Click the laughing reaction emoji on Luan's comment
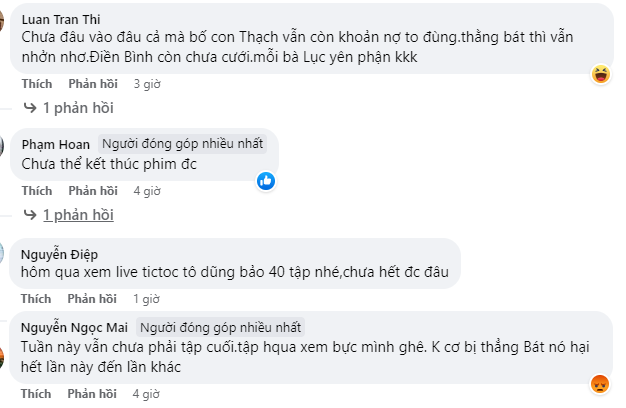 pyautogui.click(x=601, y=74)
